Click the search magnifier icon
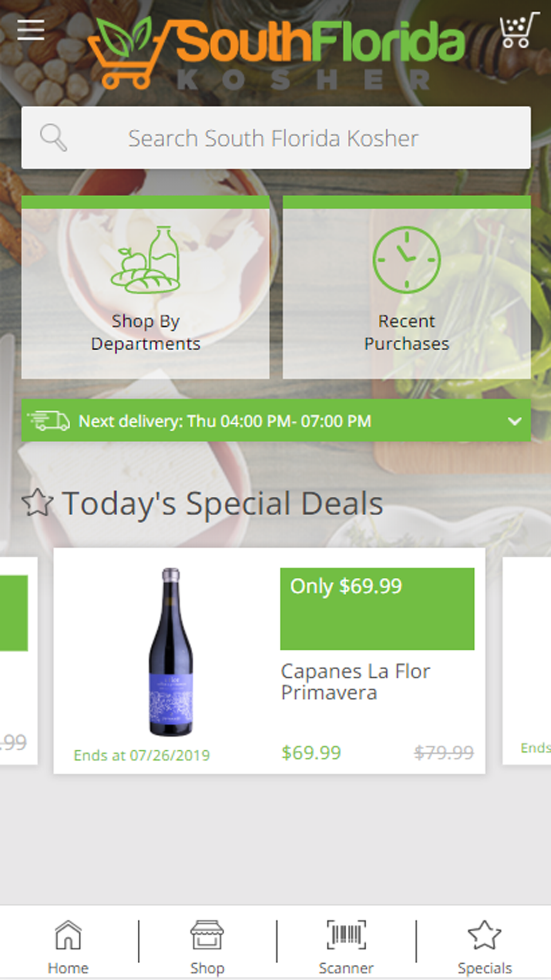The width and height of the screenshot is (551, 980). 53,138
